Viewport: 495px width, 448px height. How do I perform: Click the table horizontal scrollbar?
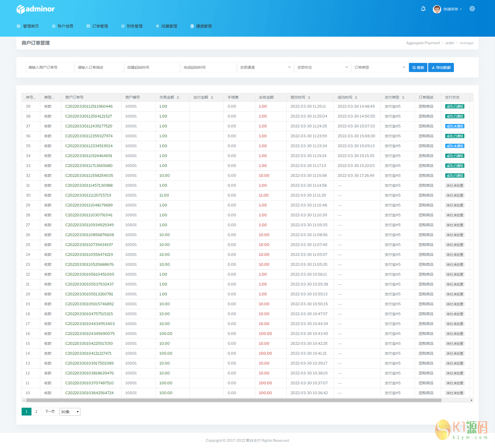pos(234,400)
